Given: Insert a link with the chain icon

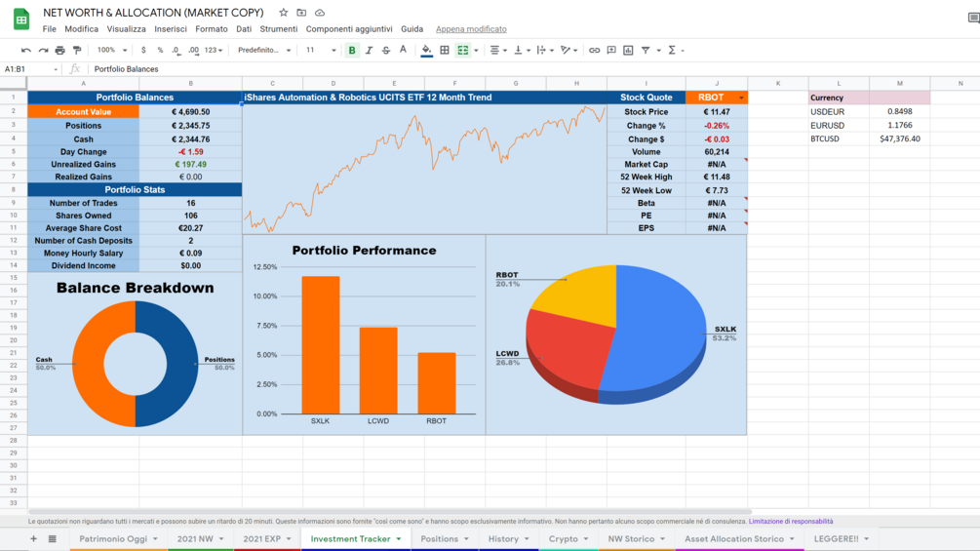Looking at the screenshot, I should pyautogui.click(x=594, y=50).
